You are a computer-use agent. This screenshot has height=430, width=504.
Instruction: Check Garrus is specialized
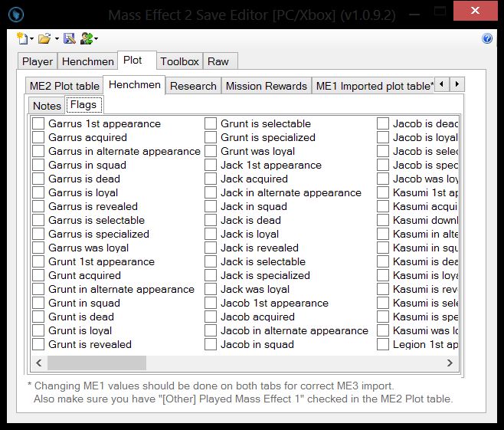click(x=38, y=234)
